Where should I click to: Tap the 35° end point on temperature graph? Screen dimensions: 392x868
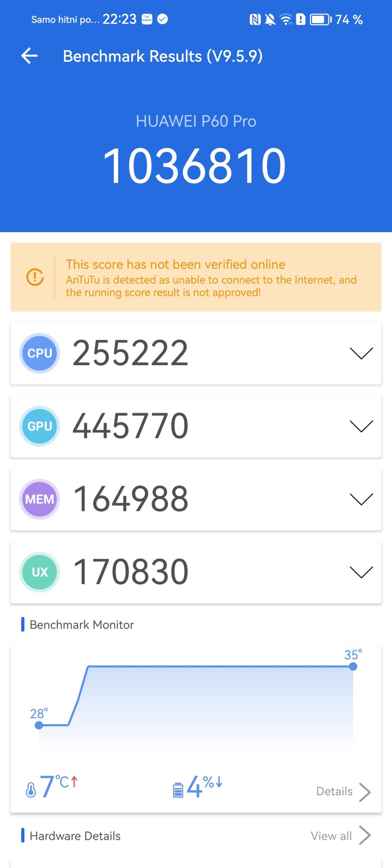point(353,666)
